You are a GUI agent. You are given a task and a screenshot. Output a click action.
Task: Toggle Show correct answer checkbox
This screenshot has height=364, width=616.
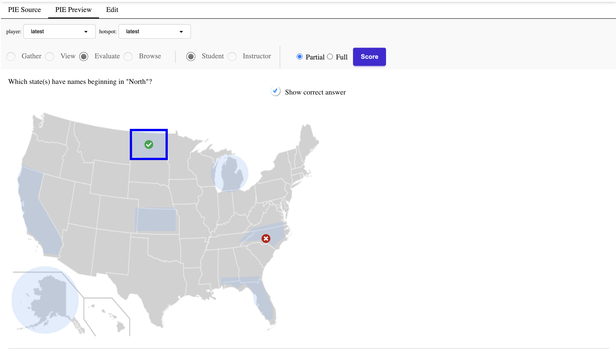pos(275,91)
